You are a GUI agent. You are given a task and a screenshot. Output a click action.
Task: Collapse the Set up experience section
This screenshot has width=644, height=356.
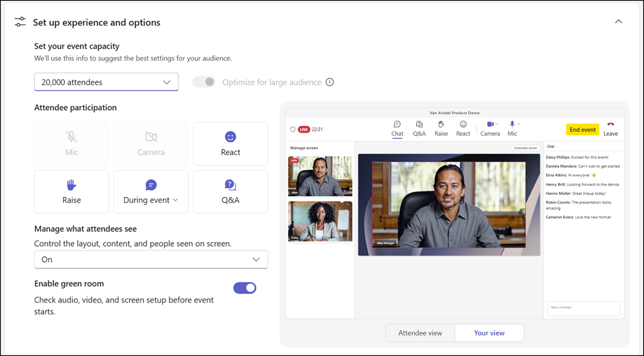point(618,22)
